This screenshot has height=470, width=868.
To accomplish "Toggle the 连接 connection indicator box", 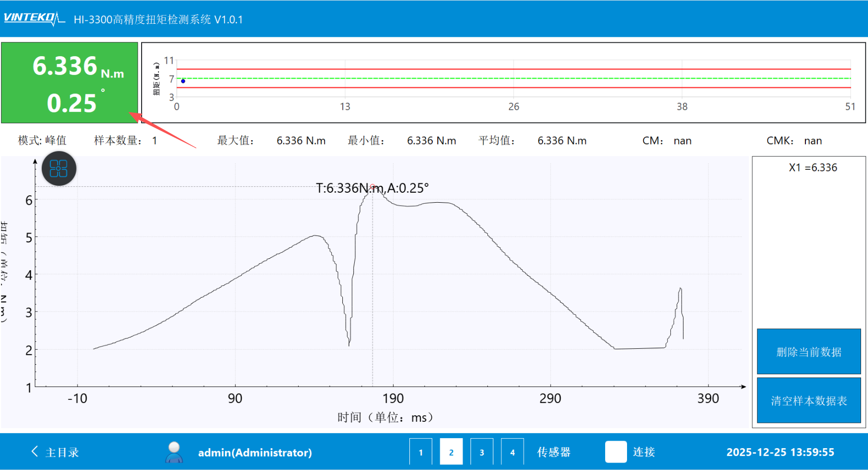I will pos(616,452).
